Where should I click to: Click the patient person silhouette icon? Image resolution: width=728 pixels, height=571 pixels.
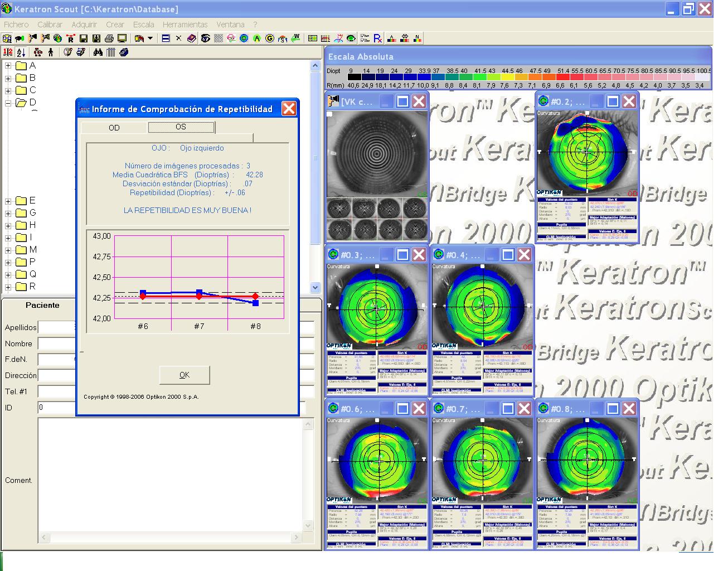pyautogui.click(x=51, y=52)
